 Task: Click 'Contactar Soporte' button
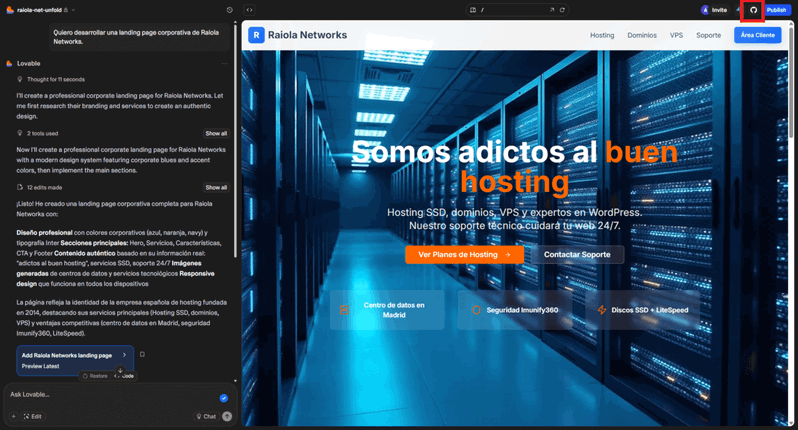577,254
